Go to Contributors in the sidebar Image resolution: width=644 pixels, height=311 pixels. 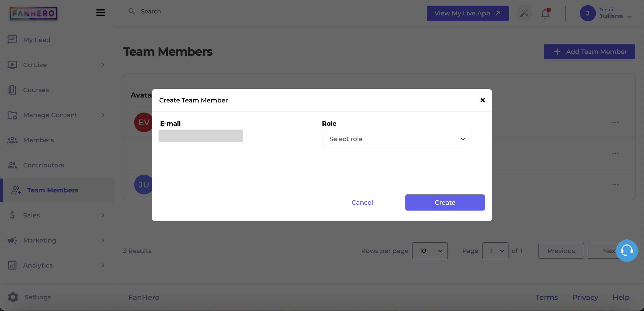[44, 165]
